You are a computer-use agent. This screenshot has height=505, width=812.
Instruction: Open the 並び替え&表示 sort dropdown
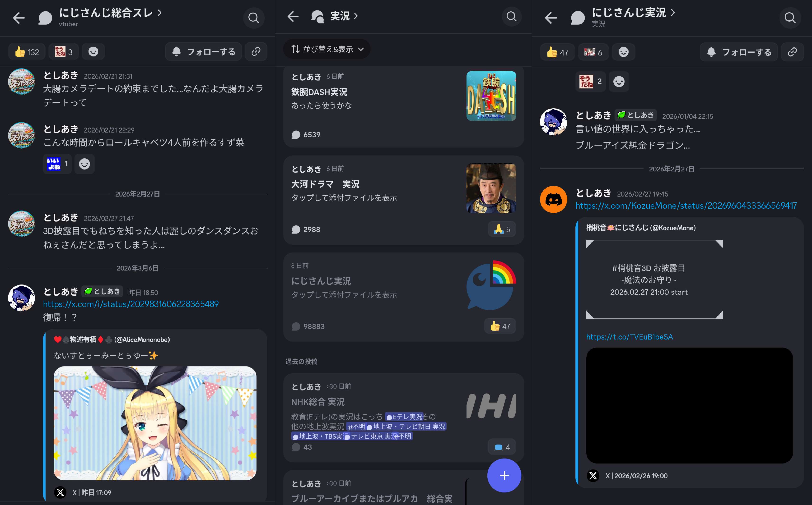tap(327, 49)
